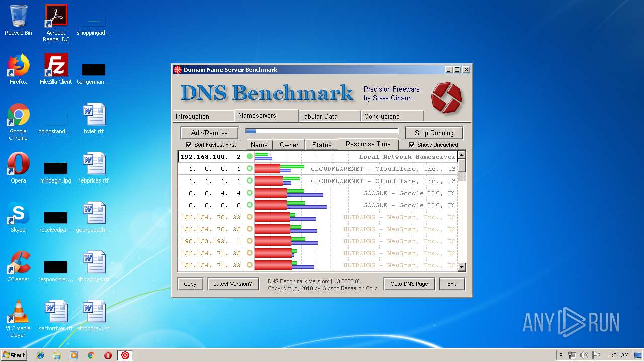Select the Owner sub-tab
Viewport: 644px width, 362px height.
point(289,145)
